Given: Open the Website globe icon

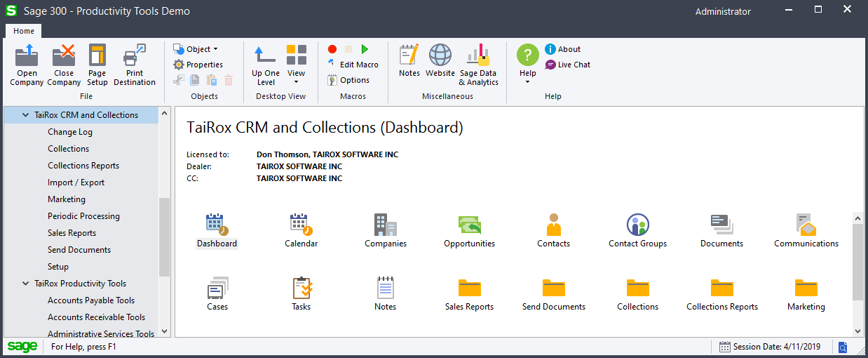Looking at the screenshot, I should (440, 61).
